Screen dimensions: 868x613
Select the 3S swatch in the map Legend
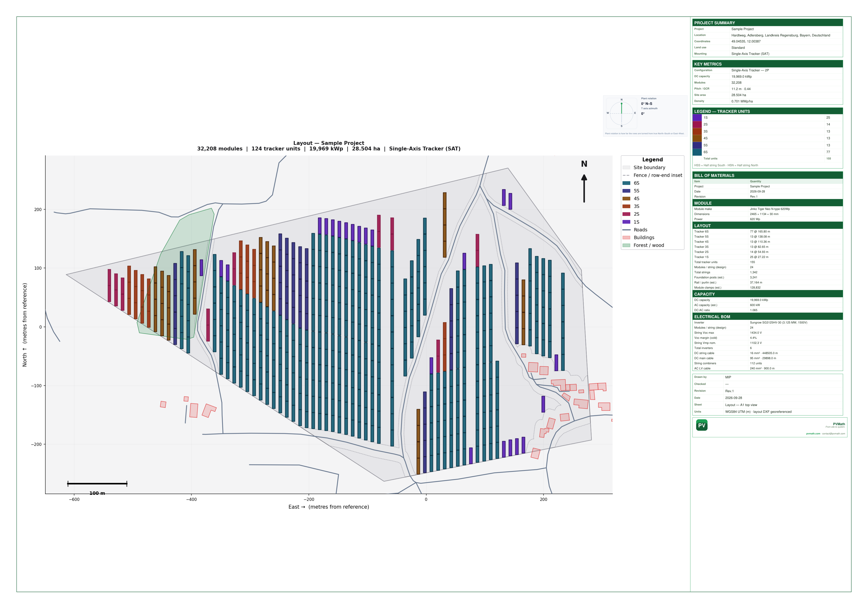(626, 206)
